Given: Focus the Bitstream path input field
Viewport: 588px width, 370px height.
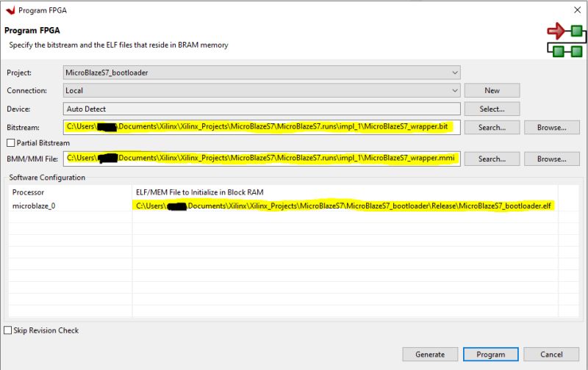Looking at the screenshot, I should click(x=262, y=127).
